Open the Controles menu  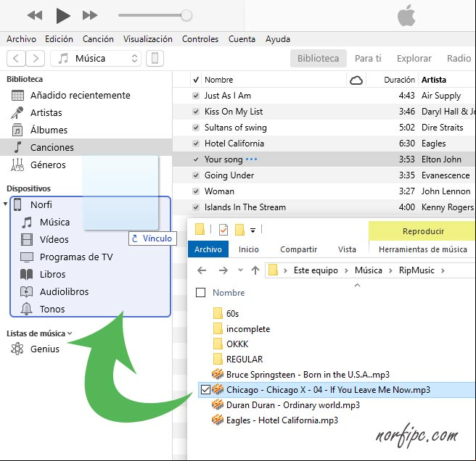[x=200, y=39]
